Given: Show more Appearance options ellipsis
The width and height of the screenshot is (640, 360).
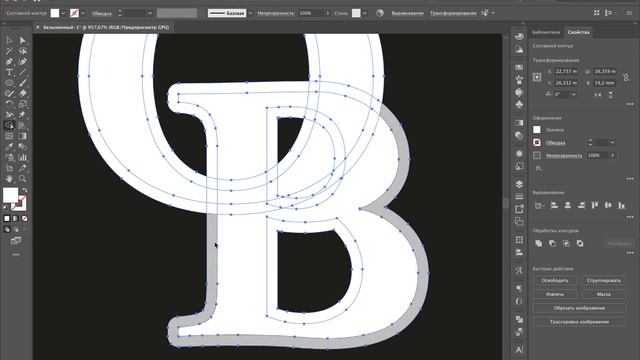Looking at the screenshot, I should pos(630,179).
